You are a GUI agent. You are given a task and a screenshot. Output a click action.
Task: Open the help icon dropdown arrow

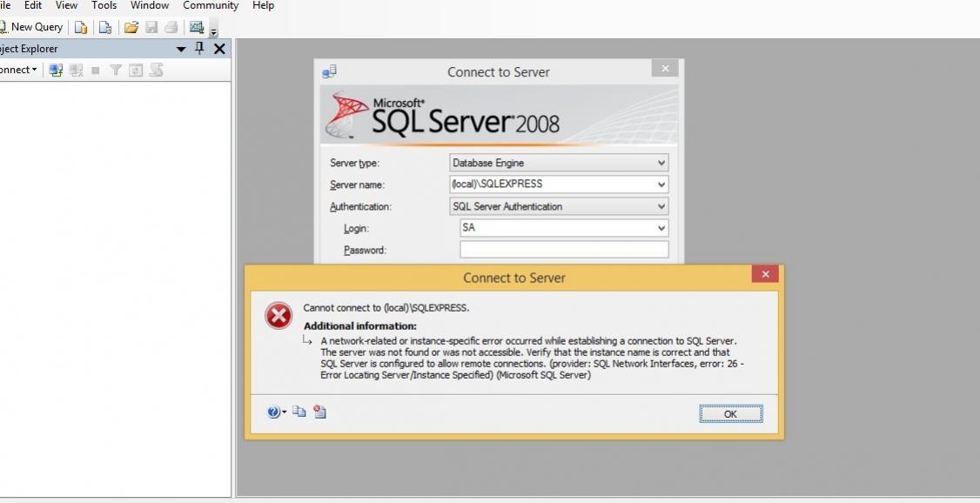[x=285, y=412]
